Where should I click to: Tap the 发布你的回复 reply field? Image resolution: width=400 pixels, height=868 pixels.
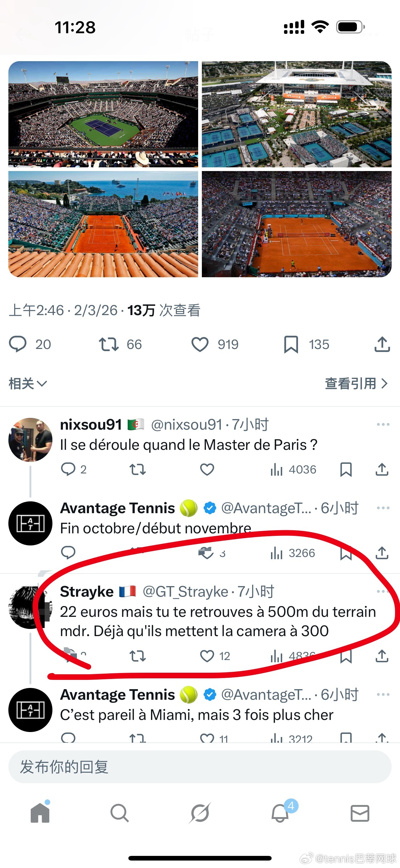(x=200, y=766)
